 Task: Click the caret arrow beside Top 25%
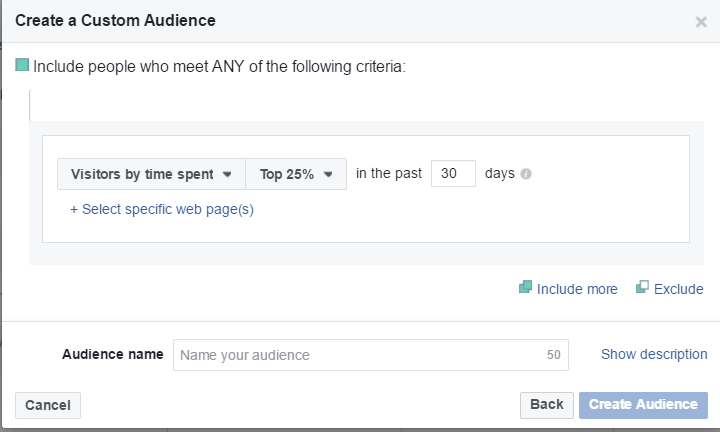[328, 174]
